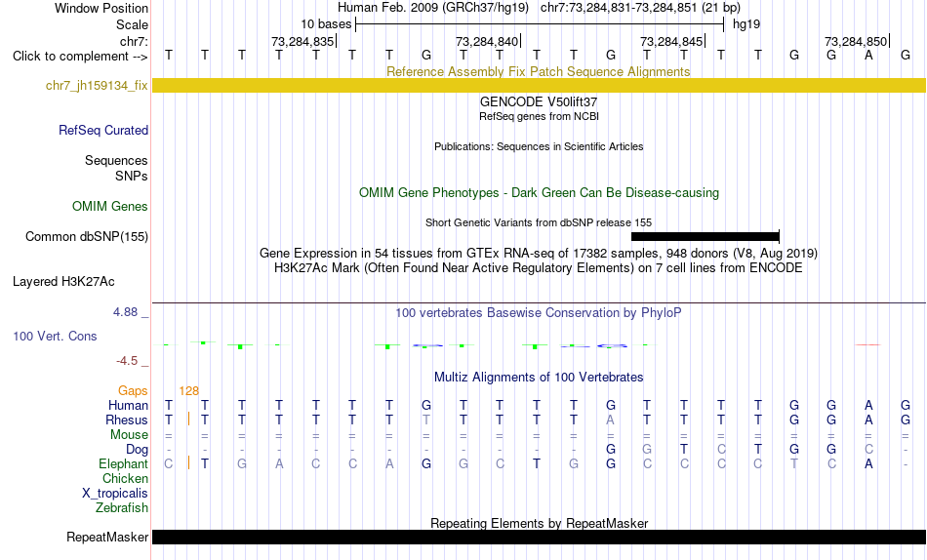Screen dimensions: 927x560
Task: Click the H3K27Ac Mark ENCODE title
Action: [x=539, y=268]
